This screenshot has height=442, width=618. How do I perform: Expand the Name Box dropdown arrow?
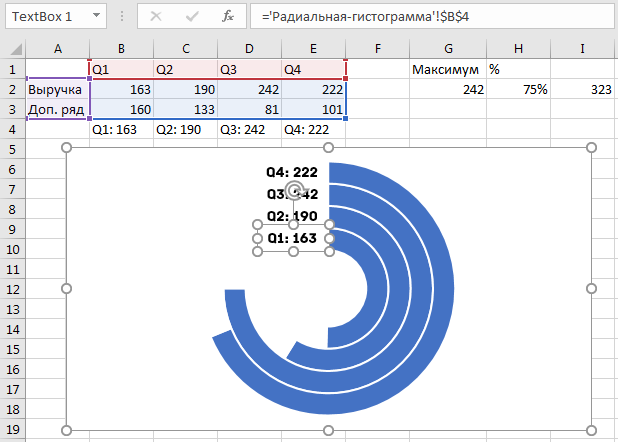pyautogui.click(x=96, y=15)
